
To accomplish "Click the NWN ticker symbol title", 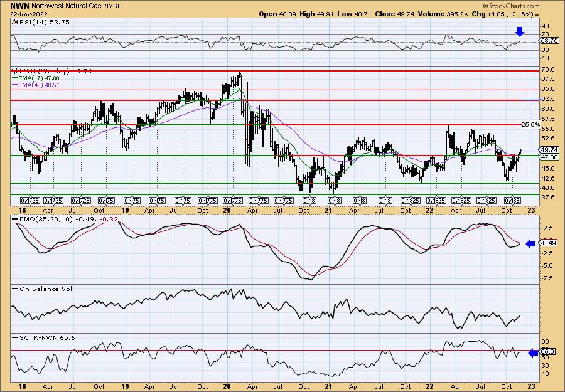I will 20,6.
